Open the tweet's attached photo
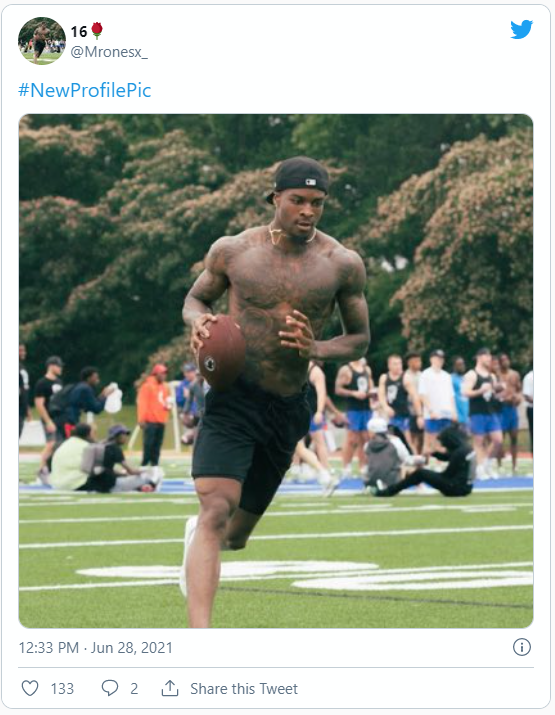Screen dimensions: 555x715 [x=276, y=371]
